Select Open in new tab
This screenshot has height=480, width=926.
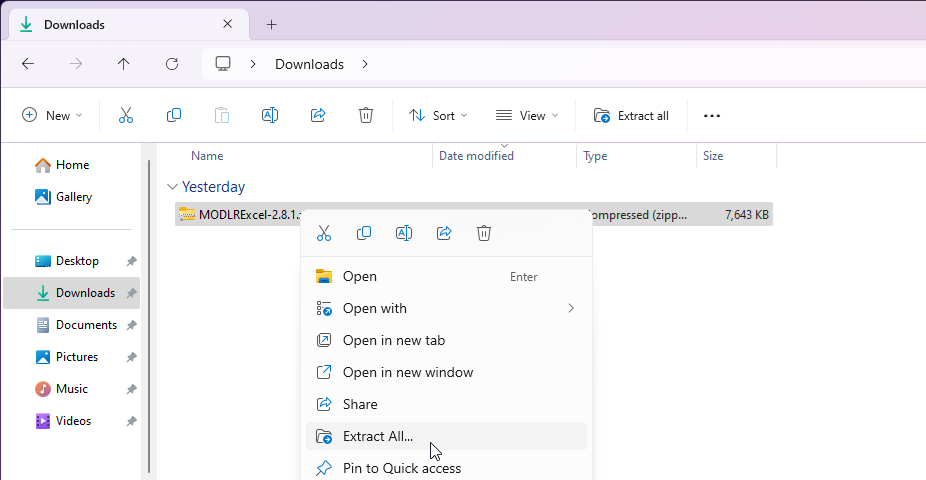pos(393,340)
